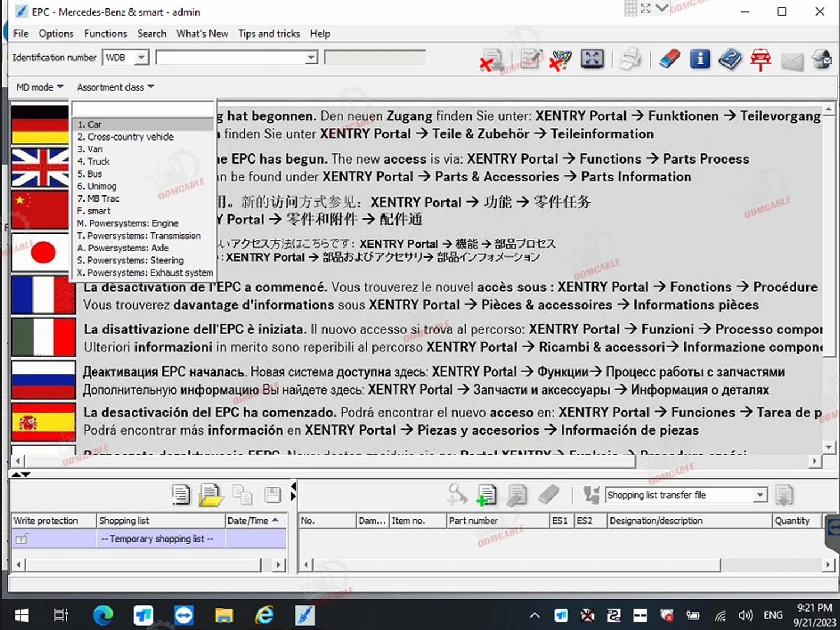Screen dimensions: 840x630
Task: Select the red car lift vehicle icon
Action: [760, 59]
